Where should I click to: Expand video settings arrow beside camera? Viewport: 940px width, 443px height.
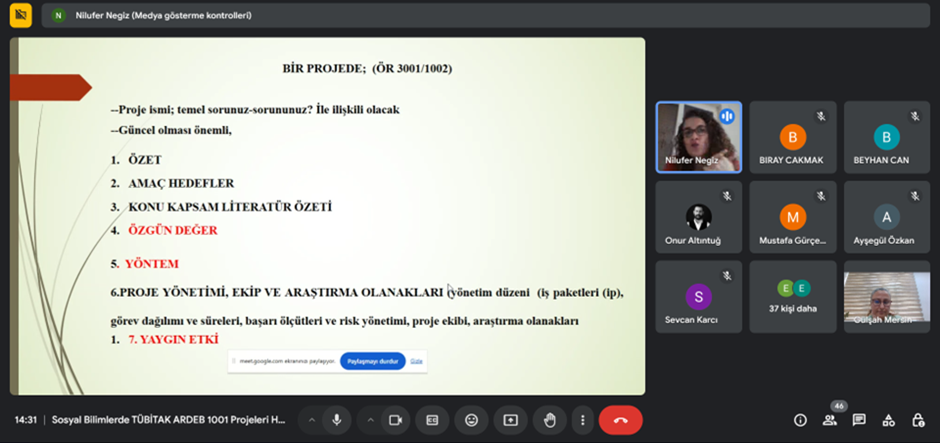(x=370, y=420)
